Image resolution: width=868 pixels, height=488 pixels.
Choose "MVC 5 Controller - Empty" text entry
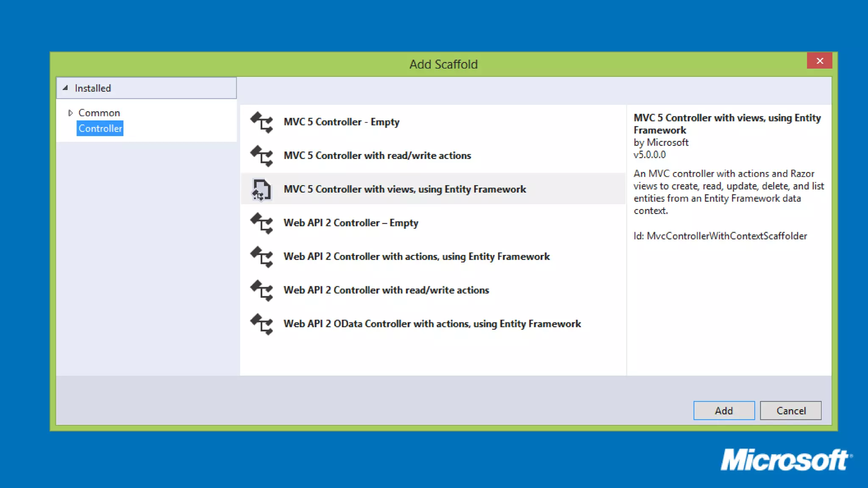coord(341,122)
